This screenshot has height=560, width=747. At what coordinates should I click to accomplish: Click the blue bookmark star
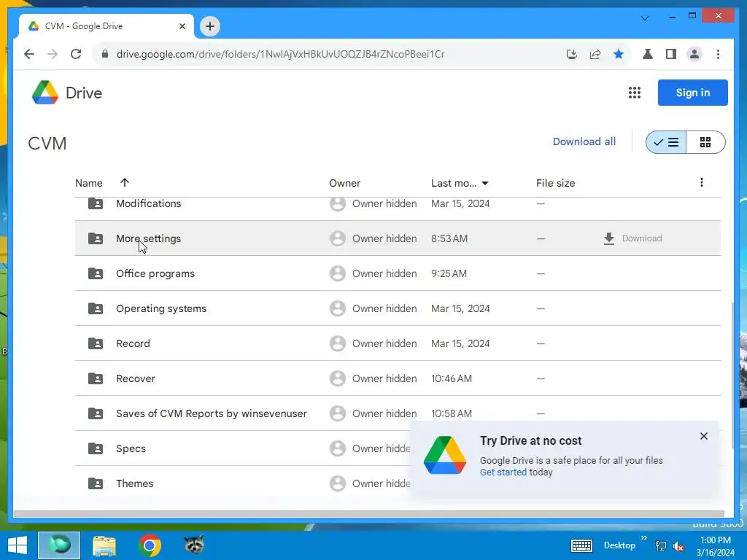coord(619,54)
